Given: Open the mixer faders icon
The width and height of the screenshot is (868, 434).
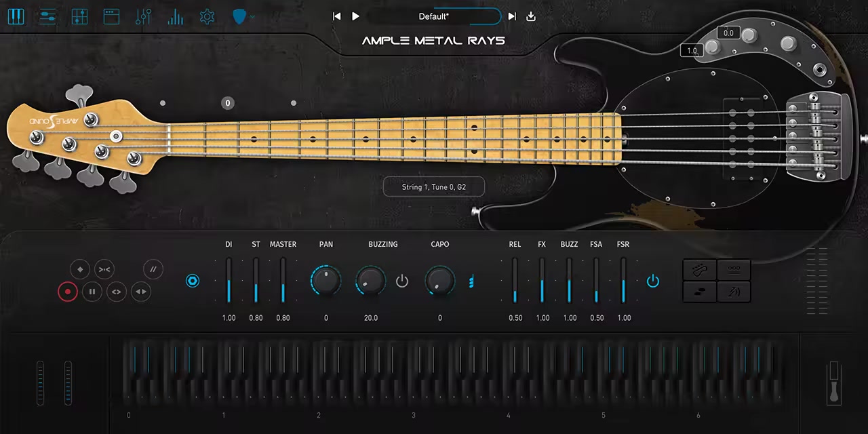Looking at the screenshot, I should tap(143, 16).
